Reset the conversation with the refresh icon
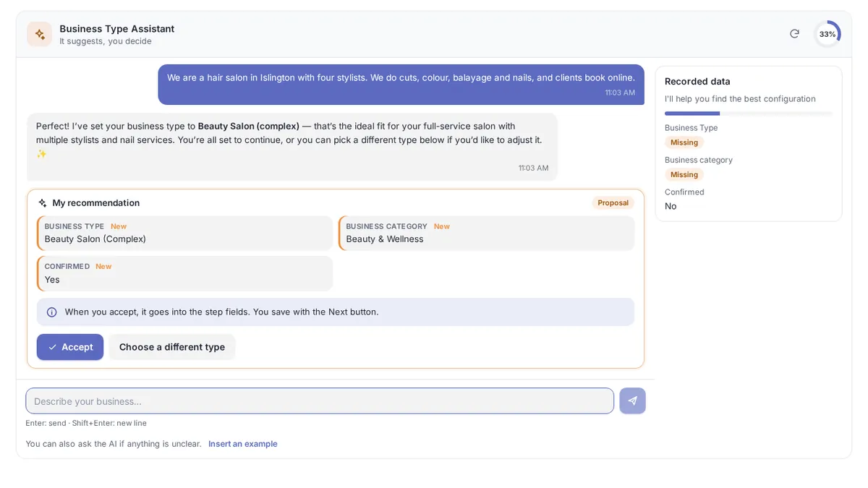The image size is (868, 488). [x=794, y=34]
